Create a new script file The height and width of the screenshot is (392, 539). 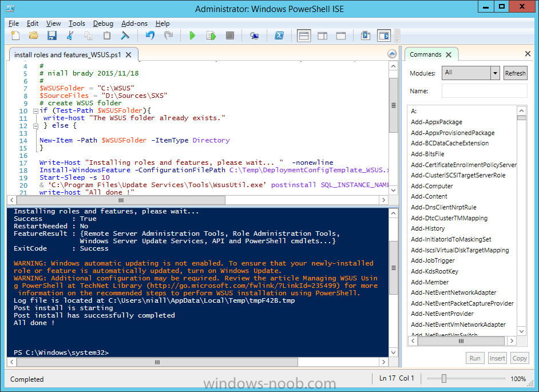coord(15,35)
